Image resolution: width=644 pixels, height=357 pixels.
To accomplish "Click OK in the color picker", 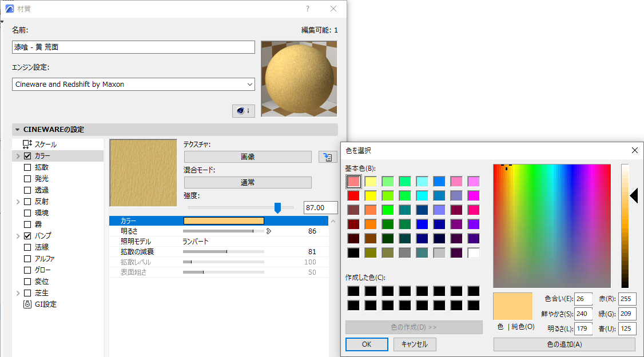I will pos(366,344).
